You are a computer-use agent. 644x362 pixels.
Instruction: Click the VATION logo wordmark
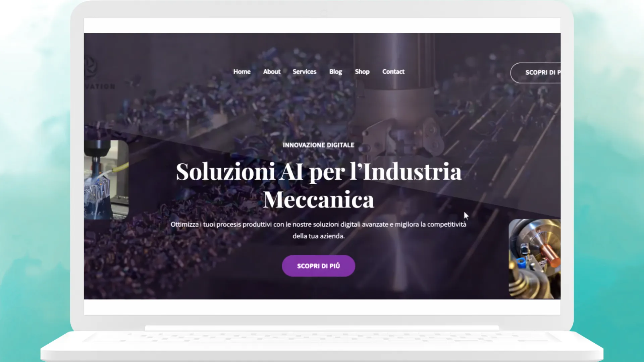point(100,86)
